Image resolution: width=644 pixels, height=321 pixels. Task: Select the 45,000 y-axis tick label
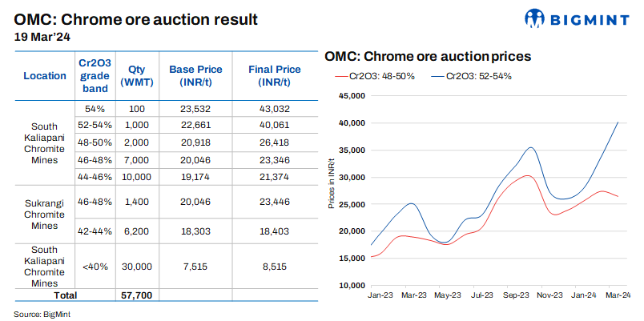coord(353,96)
